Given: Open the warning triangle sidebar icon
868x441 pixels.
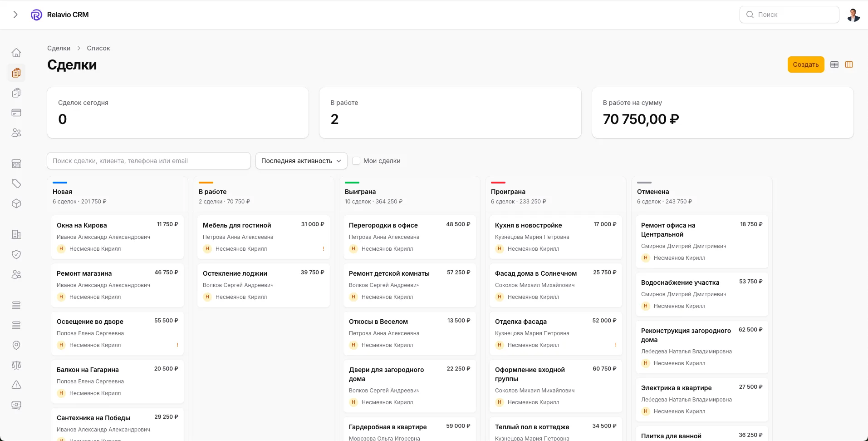Looking at the screenshot, I should 16,385.
